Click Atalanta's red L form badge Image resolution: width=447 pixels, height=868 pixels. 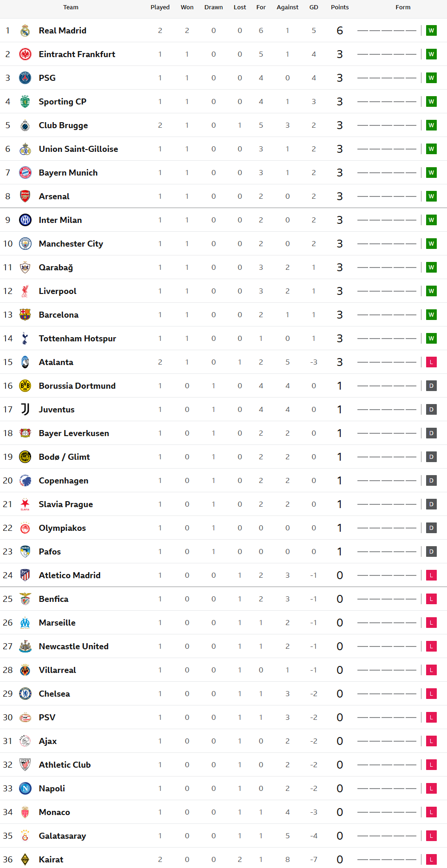click(431, 362)
